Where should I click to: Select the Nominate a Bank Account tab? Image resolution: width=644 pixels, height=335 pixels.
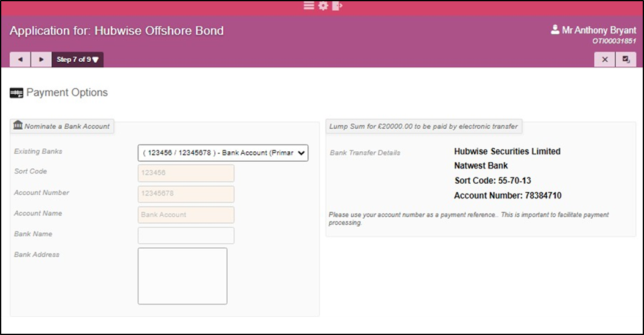click(62, 126)
